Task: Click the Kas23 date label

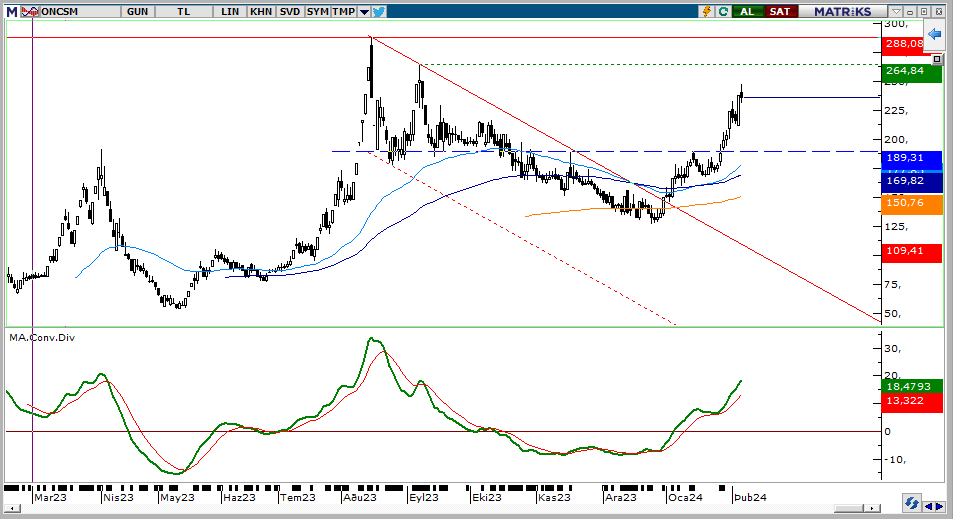Action: [554, 497]
